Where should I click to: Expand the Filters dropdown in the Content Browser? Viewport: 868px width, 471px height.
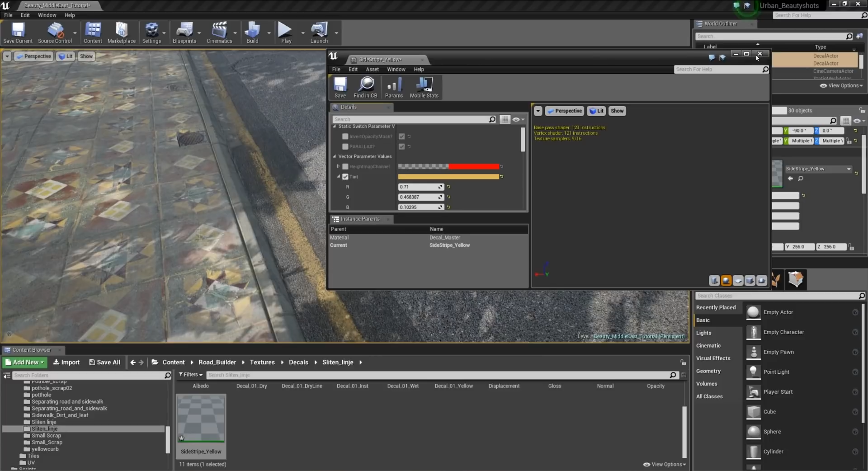point(190,375)
